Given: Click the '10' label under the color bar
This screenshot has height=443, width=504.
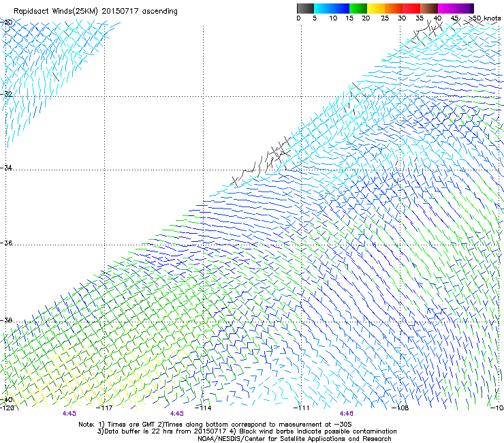Looking at the screenshot, I should coord(333,18).
